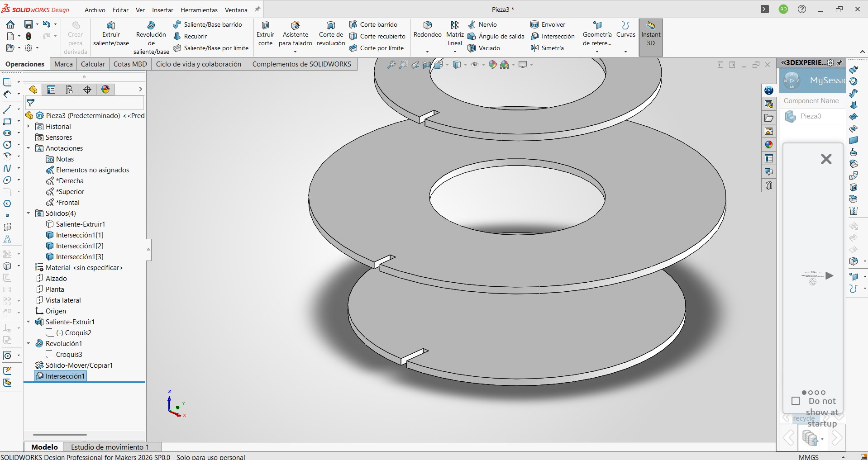Image resolution: width=868 pixels, height=460 pixels.
Task: Select the Alzado plane in tree
Action: [x=51, y=279]
